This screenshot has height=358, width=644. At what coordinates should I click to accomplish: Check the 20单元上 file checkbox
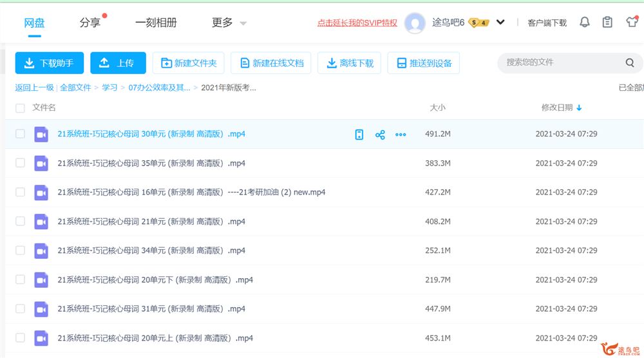click(x=20, y=338)
